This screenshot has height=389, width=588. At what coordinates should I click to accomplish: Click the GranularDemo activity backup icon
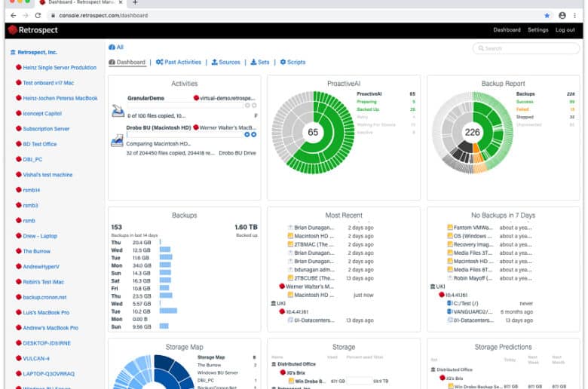[118, 111]
